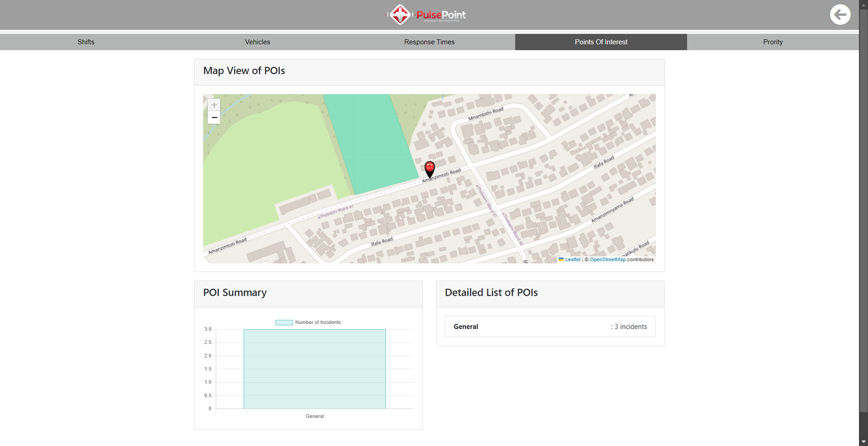Click the Map View of POIs heading

244,71
